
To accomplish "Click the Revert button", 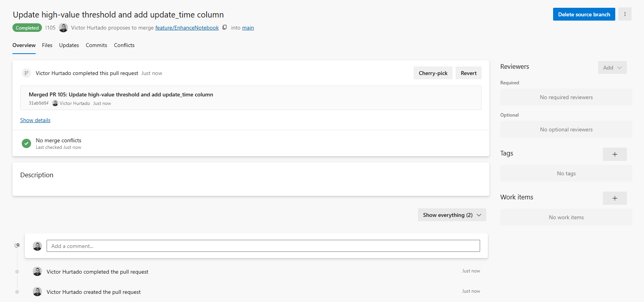I will 468,73.
